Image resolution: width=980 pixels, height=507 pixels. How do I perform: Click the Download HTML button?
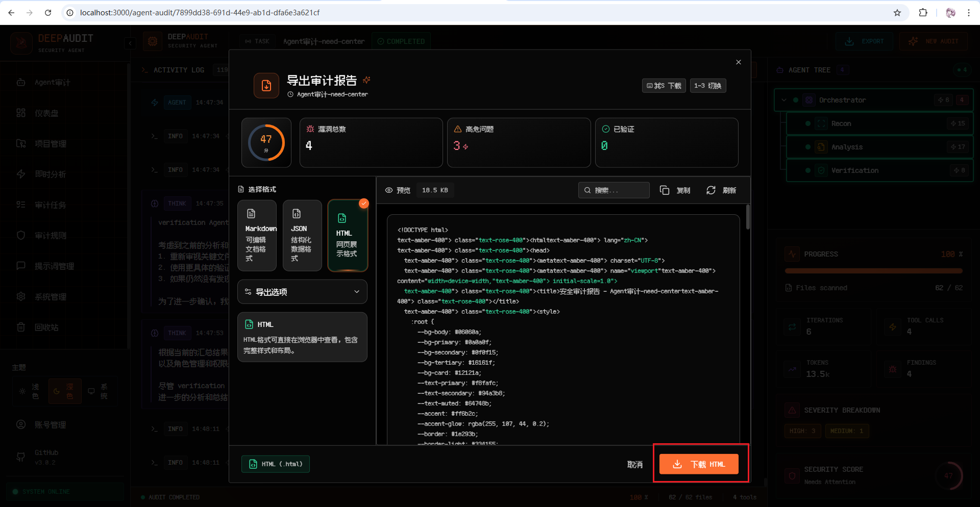click(x=699, y=464)
